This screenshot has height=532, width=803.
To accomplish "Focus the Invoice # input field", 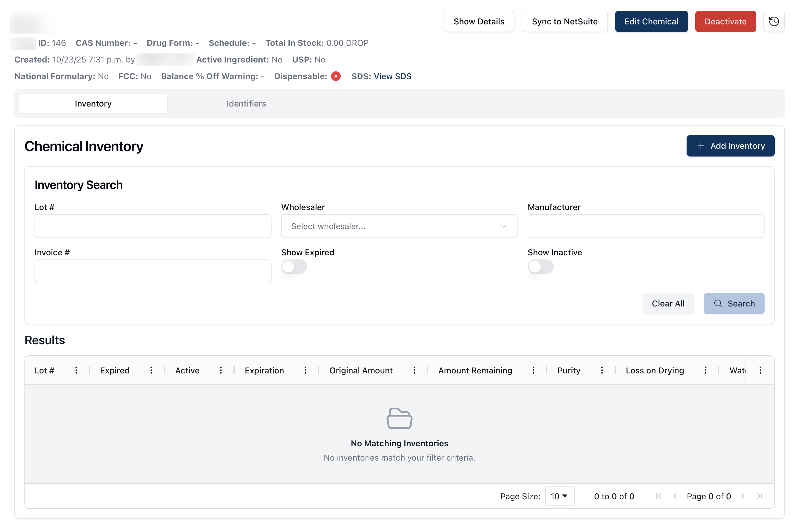I will (x=153, y=271).
